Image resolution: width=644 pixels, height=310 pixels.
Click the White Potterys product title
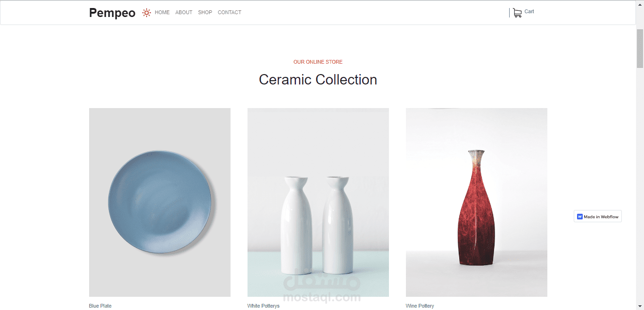coord(264,306)
